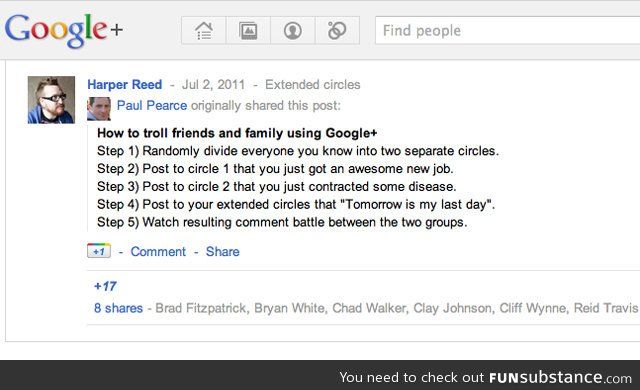Screen dimensions: 640x390
Task: Open Paul Pearce's profile link
Action: click(x=152, y=106)
